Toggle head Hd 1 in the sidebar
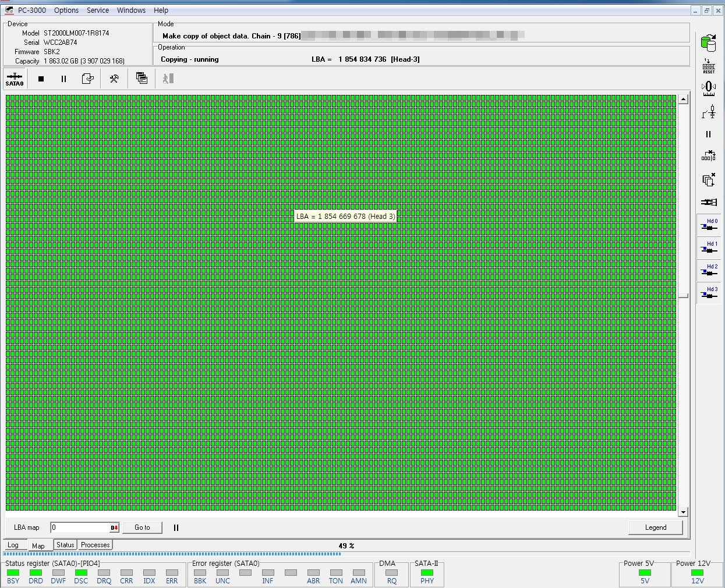 click(x=709, y=248)
